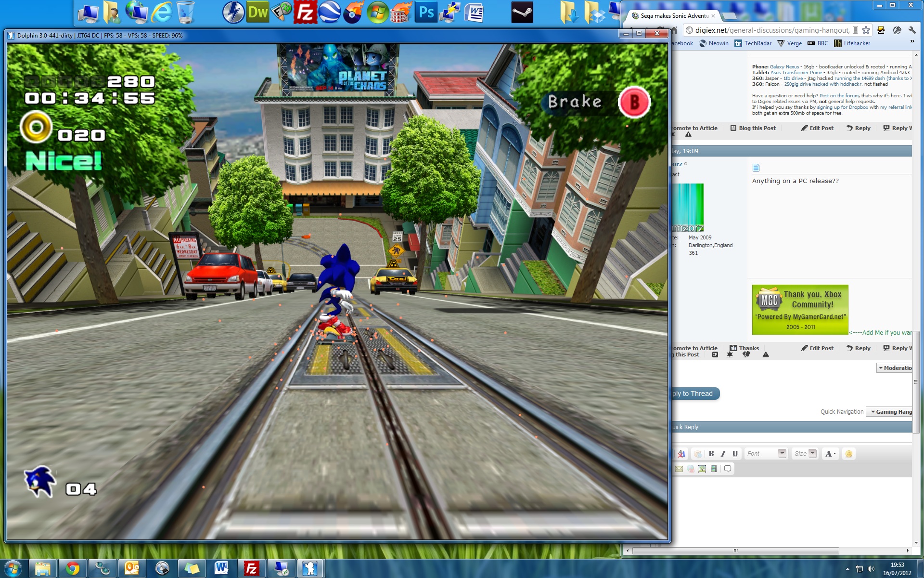Viewport: 924px width, 578px height.
Task: Open the Moderation dropdown
Action: pyautogui.click(x=895, y=368)
